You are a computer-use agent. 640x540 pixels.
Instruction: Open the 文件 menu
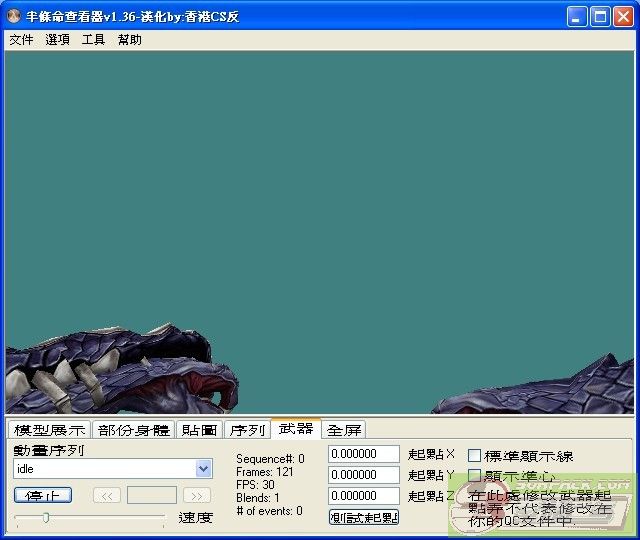21,40
